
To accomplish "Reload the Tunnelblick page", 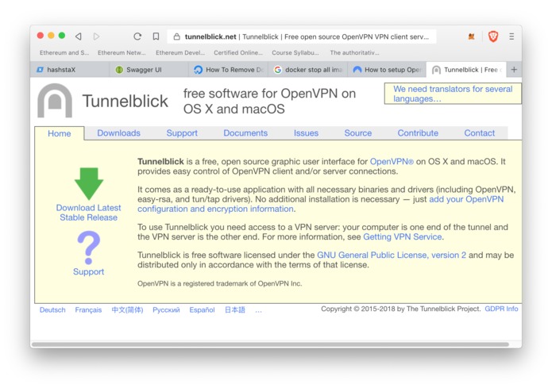I will pyautogui.click(x=137, y=37).
